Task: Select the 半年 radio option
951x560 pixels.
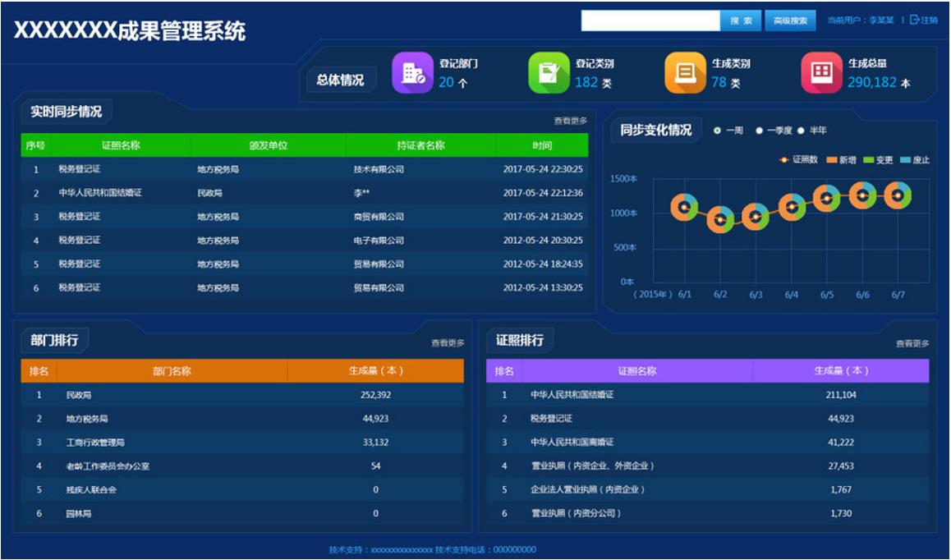Action: [x=801, y=131]
